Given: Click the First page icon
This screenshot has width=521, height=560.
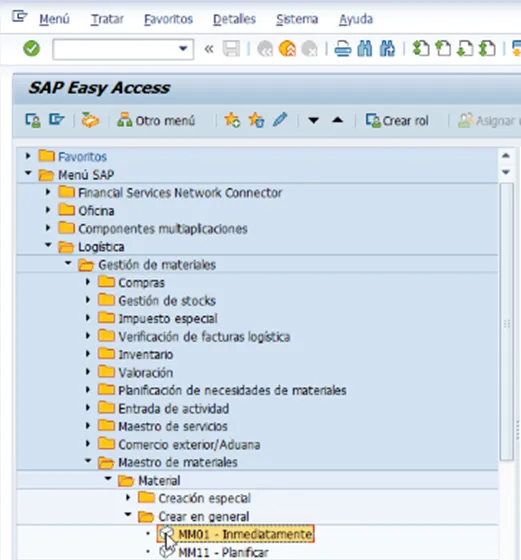Looking at the screenshot, I should point(421,49).
